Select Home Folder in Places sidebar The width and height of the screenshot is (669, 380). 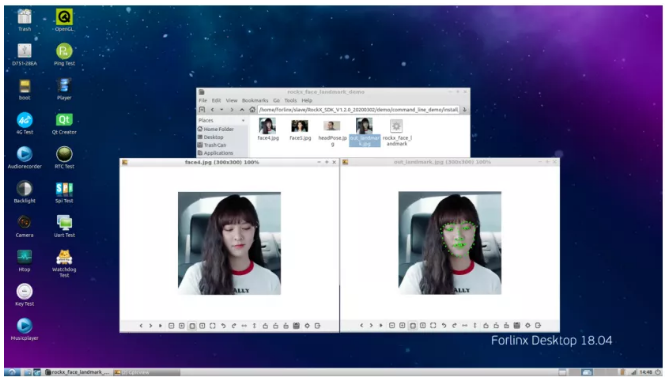tap(218, 129)
